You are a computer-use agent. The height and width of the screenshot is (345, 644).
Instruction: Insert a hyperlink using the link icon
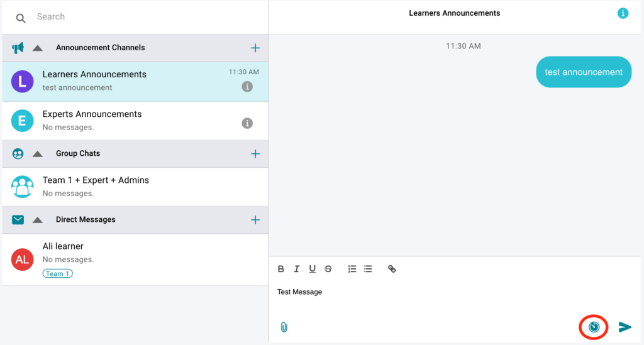point(392,269)
